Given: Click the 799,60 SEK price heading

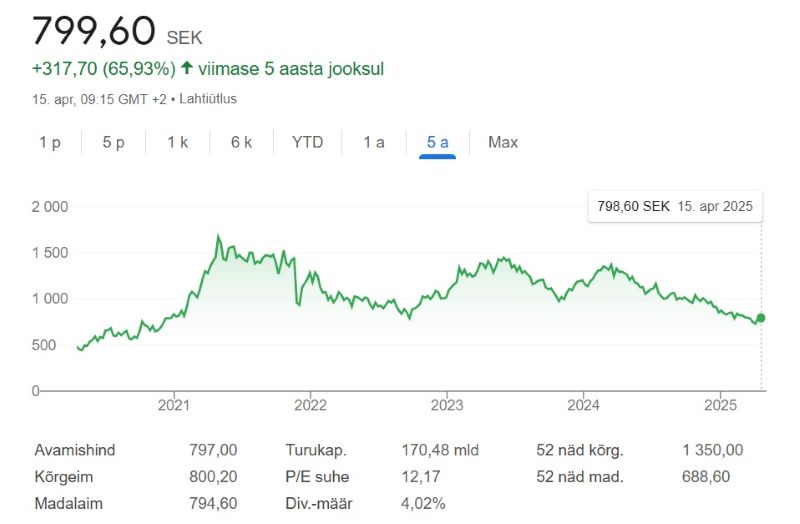Looking at the screenshot, I should click(117, 31).
